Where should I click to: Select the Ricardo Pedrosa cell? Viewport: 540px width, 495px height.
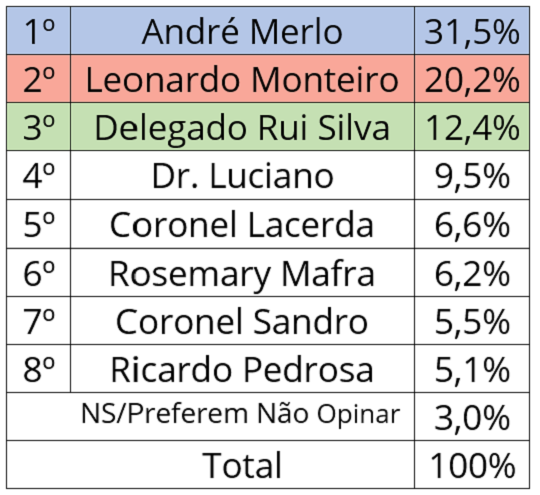pos(242,369)
